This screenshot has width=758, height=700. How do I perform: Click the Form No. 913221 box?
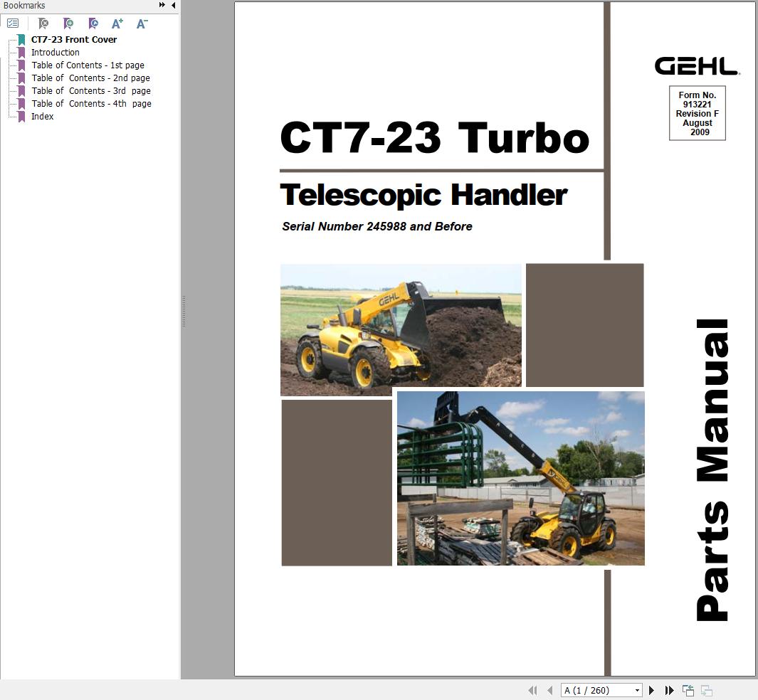pos(697,113)
